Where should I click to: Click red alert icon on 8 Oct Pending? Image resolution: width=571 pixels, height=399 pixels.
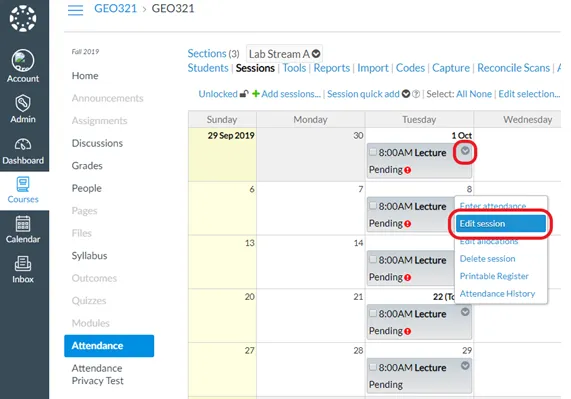pos(407,224)
